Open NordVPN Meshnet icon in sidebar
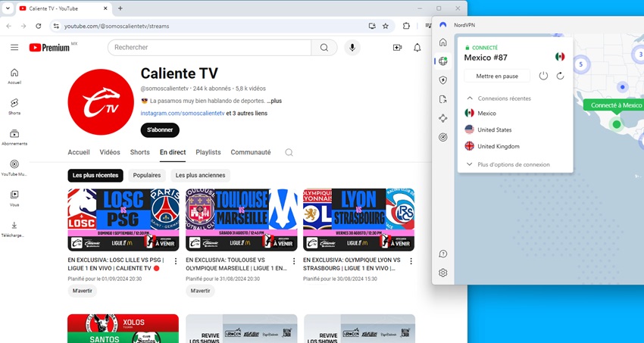 click(x=442, y=118)
